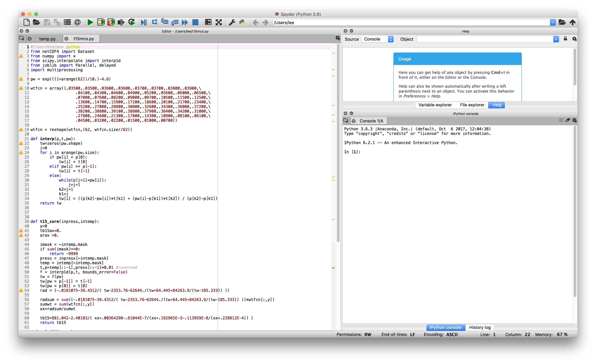Browse for a working directory
Image resolution: width=596 pixels, height=364 pixels.
[562, 22]
